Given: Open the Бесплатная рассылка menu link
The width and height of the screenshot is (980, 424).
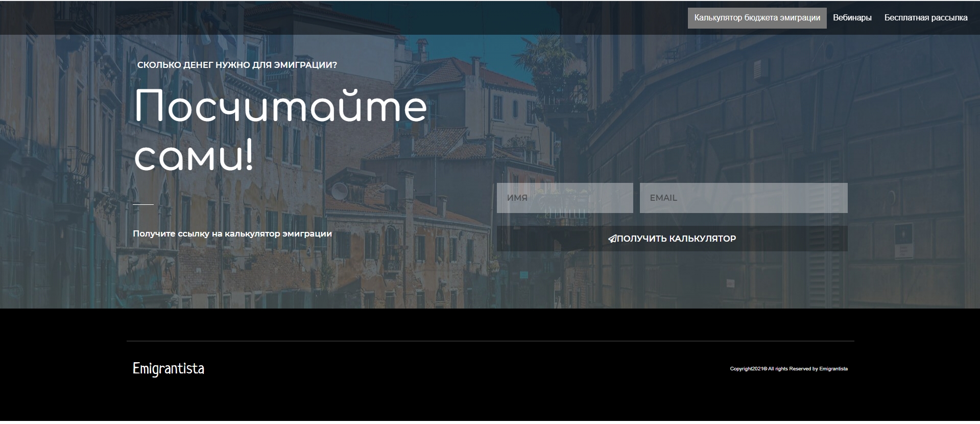Looking at the screenshot, I should [925, 18].
